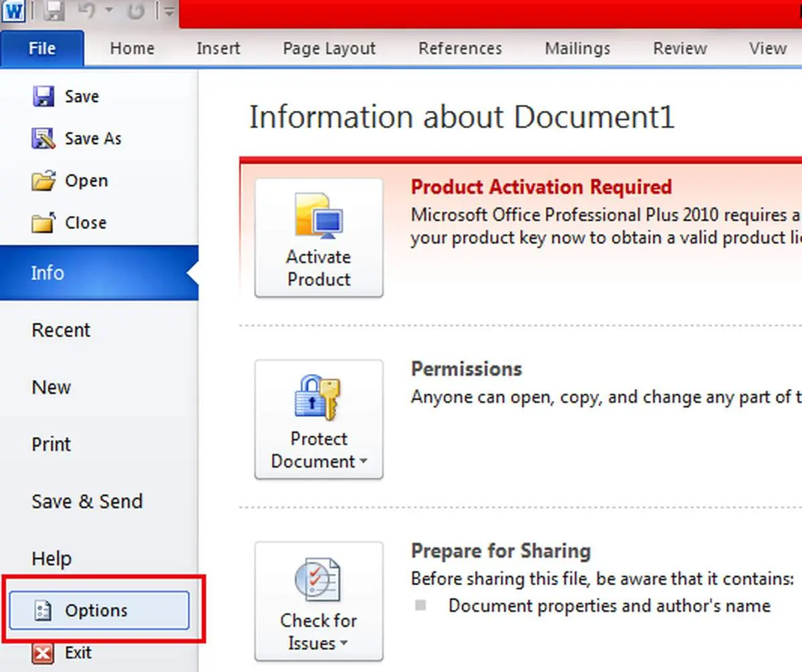Open the Customize Quick Access Toolbar dropdown
This screenshot has width=802, height=672.
[x=169, y=12]
